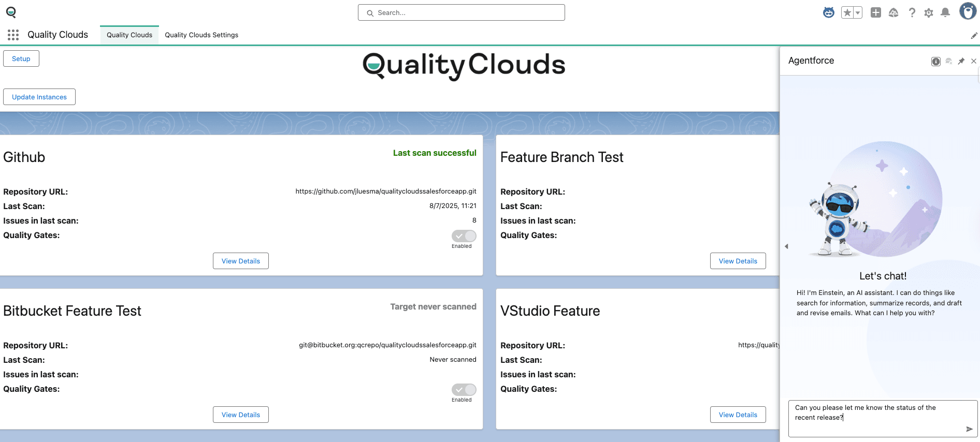Click the 'Let's chat!' heading

tap(883, 276)
